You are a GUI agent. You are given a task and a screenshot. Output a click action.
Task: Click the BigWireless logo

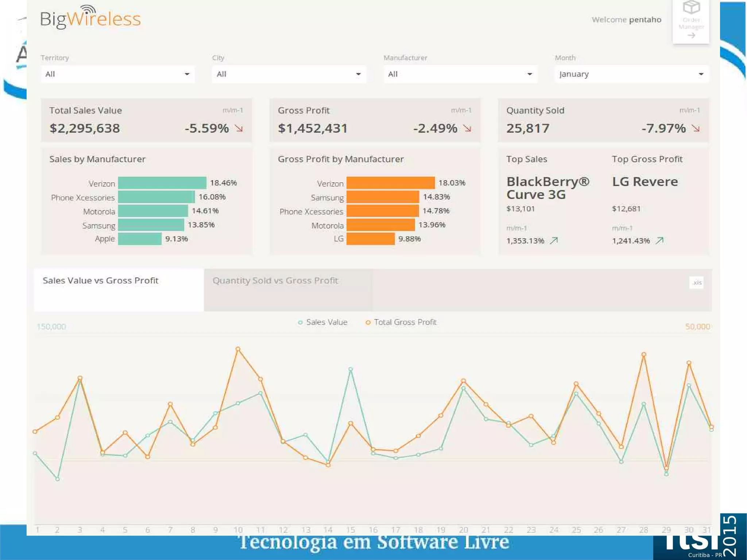click(x=90, y=18)
